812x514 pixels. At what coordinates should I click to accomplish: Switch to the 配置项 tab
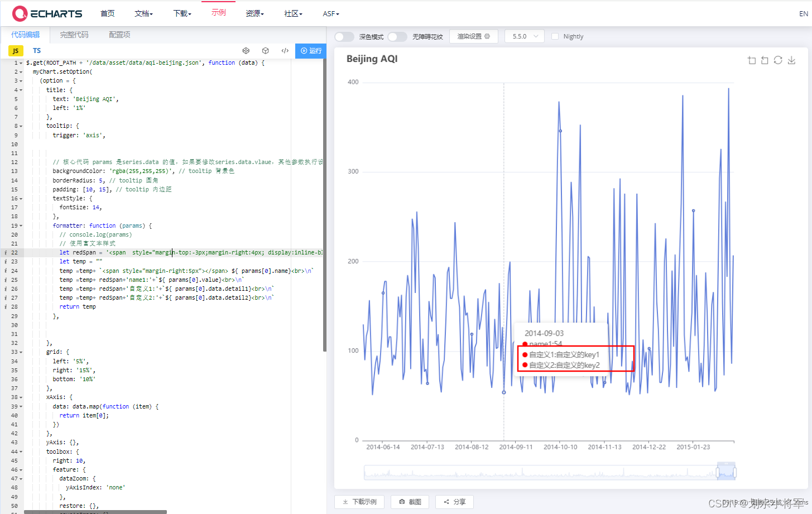click(x=119, y=35)
